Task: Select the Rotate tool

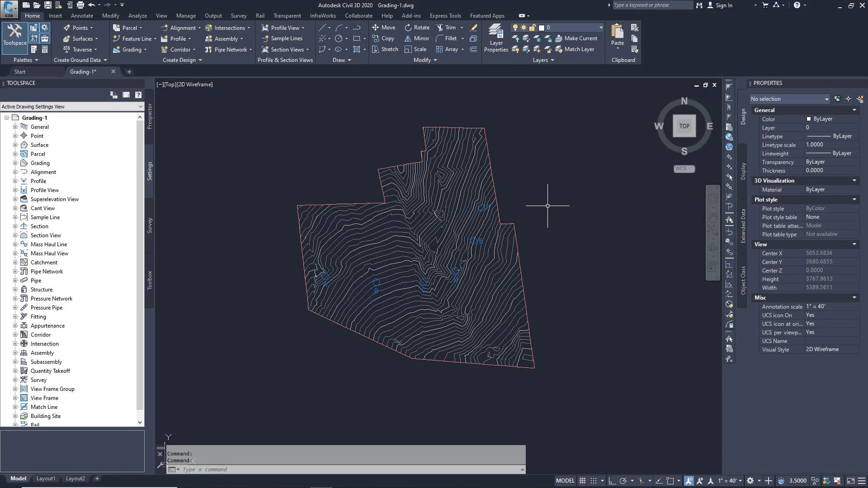Action: pyautogui.click(x=417, y=28)
